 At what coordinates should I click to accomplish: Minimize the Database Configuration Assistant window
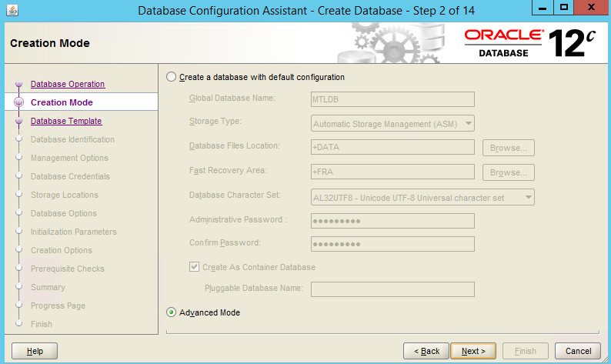coord(543,8)
